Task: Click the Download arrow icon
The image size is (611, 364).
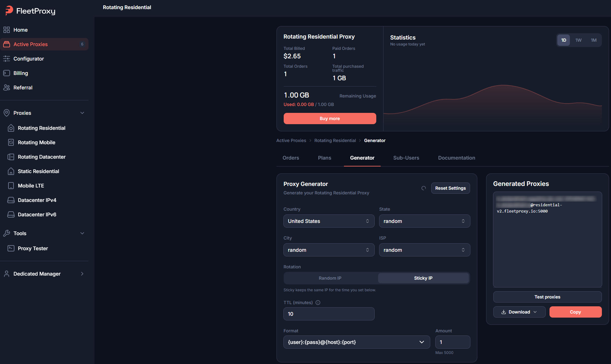Action: [x=504, y=312]
